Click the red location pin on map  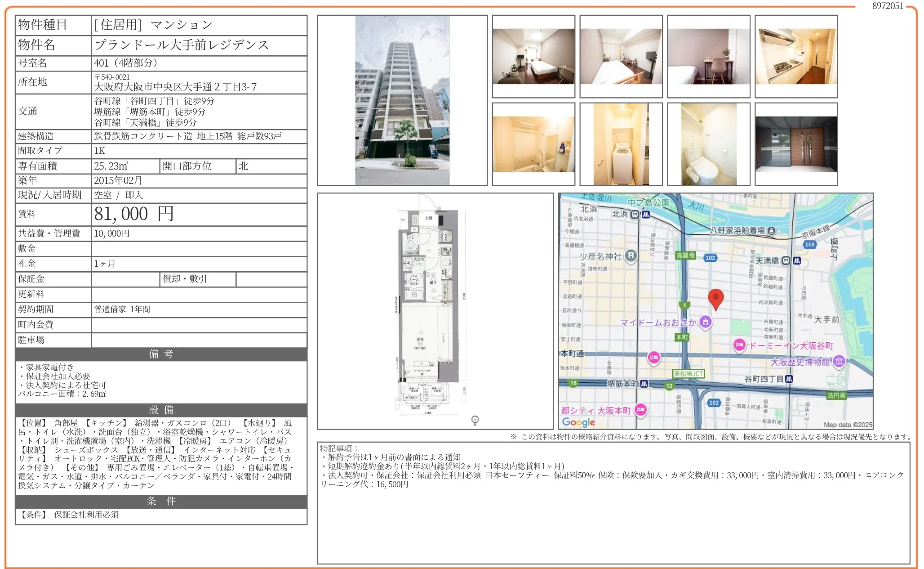point(715,298)
